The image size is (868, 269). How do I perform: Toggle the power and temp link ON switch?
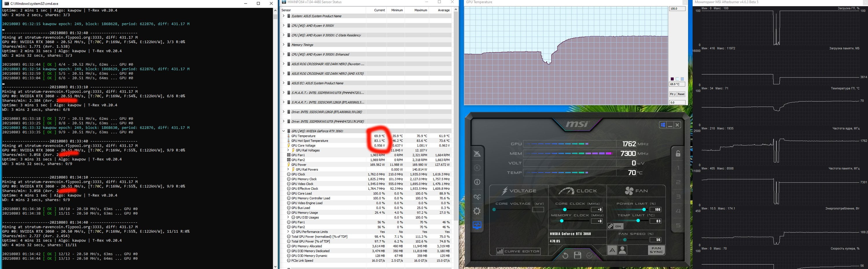point(615,226)
